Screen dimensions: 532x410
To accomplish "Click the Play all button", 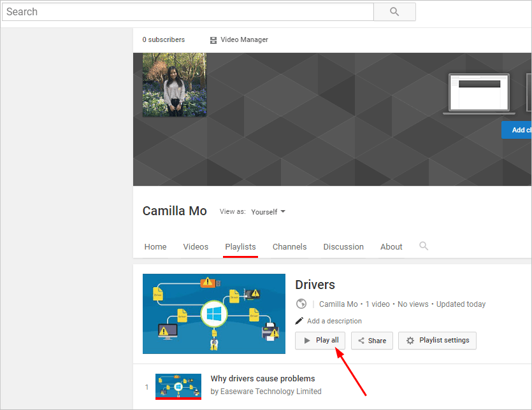I will pyautogui.click(x=320, y=340).
